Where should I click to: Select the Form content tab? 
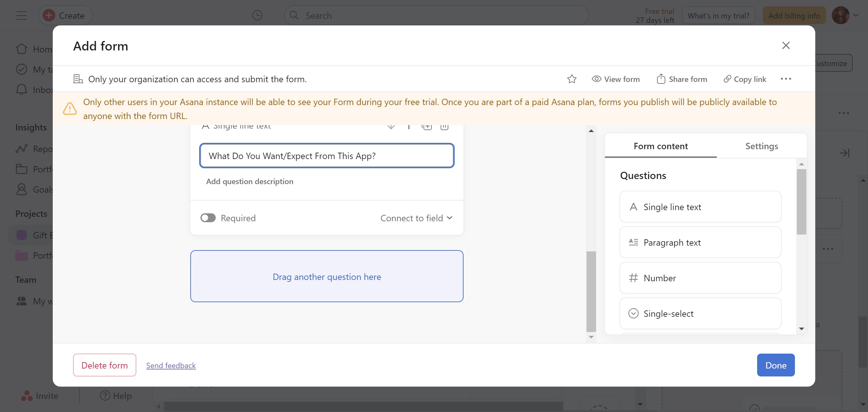pos(661,146)
